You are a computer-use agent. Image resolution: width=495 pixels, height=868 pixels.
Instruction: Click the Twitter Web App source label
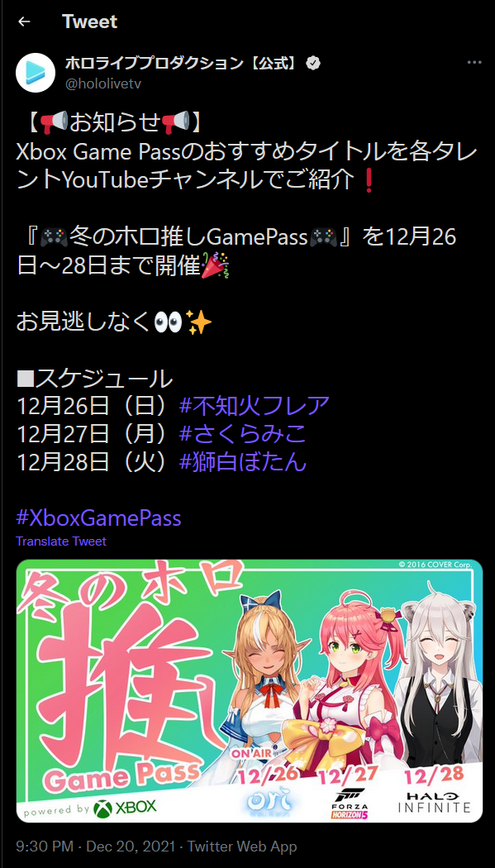[242, 847]
